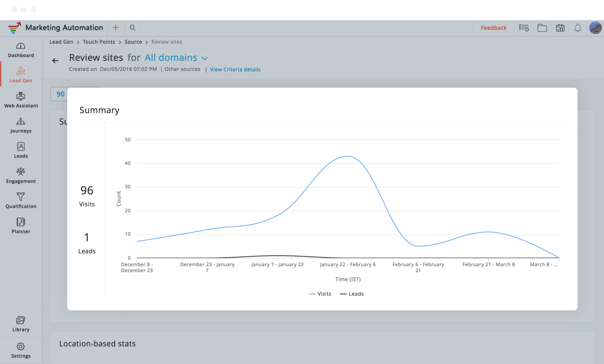
Task: Navigate to Source breadcrumb
Action: 133,42
